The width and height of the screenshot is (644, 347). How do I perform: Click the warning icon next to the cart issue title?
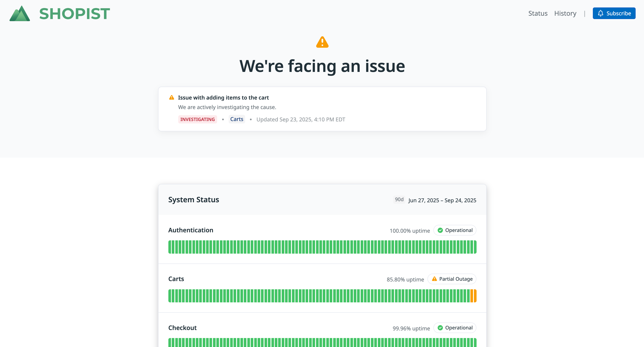point(172,97)
